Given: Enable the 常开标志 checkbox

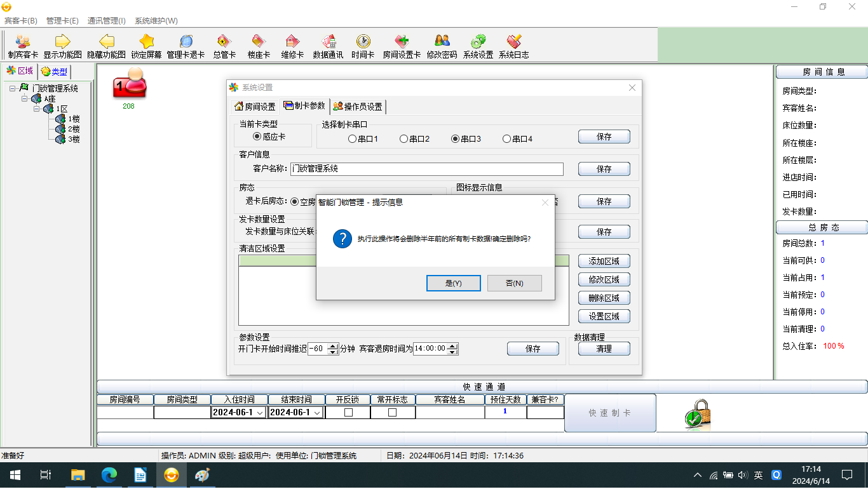Looking at the screenshot, I should point(392,412).
